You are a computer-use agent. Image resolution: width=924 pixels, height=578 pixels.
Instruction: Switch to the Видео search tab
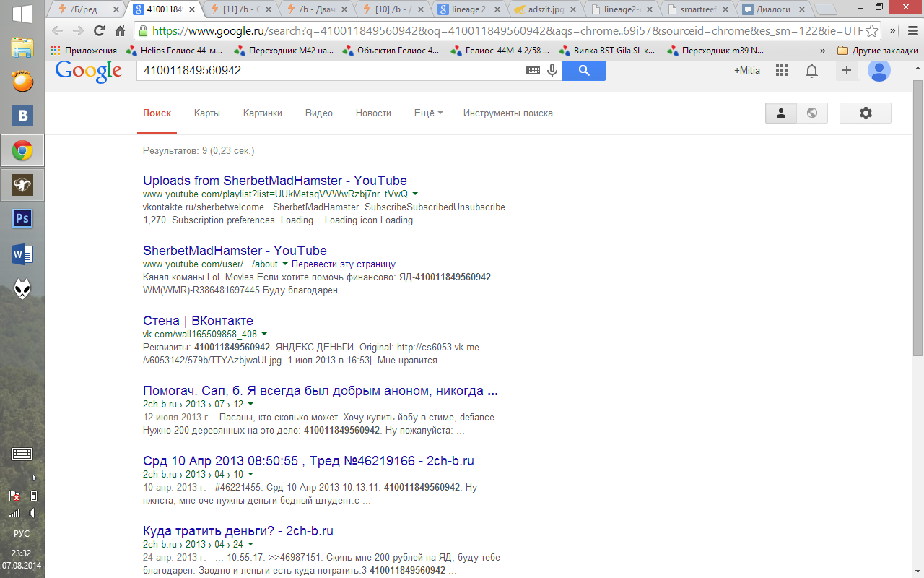tap(319, 113)
